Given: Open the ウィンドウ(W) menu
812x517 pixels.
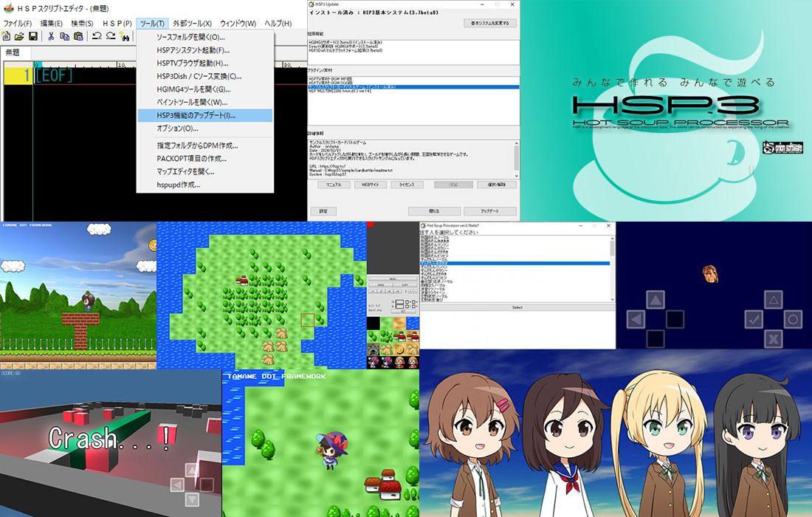Looking at the screenshot, I should (238, 24).
